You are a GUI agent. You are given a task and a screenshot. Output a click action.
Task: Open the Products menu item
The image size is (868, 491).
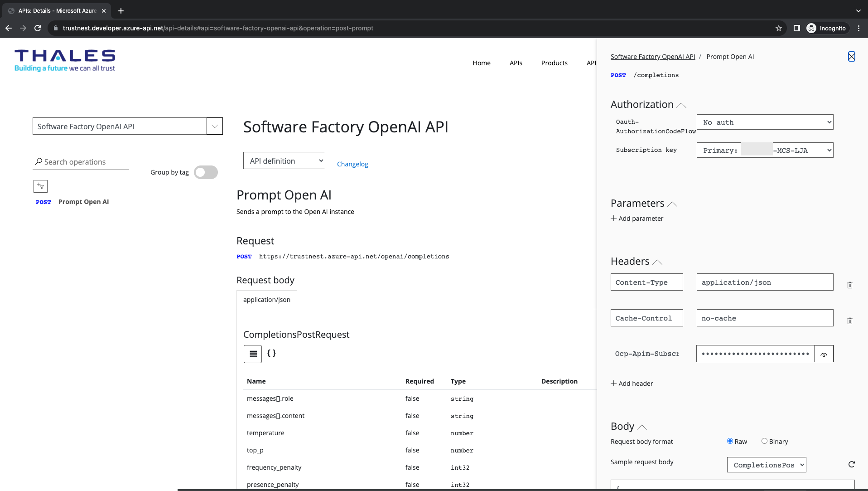click(x=555, y=63)
